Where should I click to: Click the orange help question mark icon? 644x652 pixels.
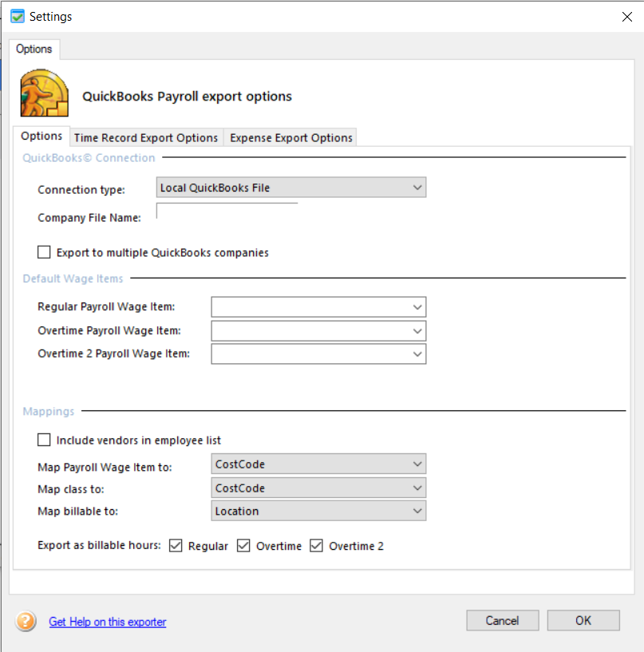pyautogui.click(x=26, y=621)
